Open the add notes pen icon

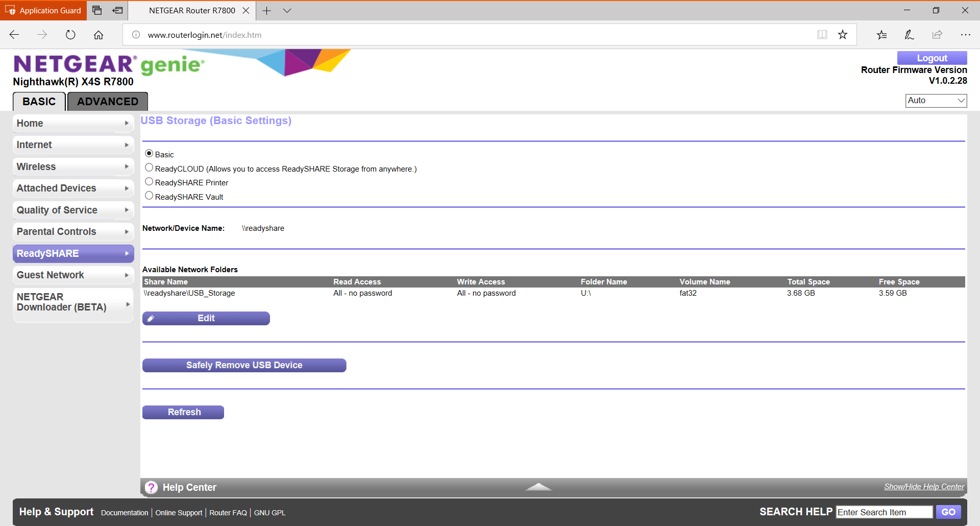pyautogui.click(x=909, y=35)
